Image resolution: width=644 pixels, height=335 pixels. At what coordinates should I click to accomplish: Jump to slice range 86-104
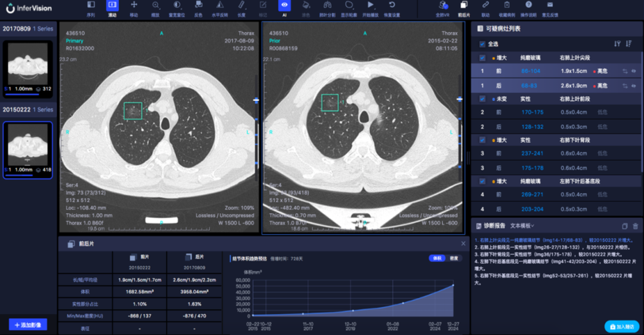[531, 71]
